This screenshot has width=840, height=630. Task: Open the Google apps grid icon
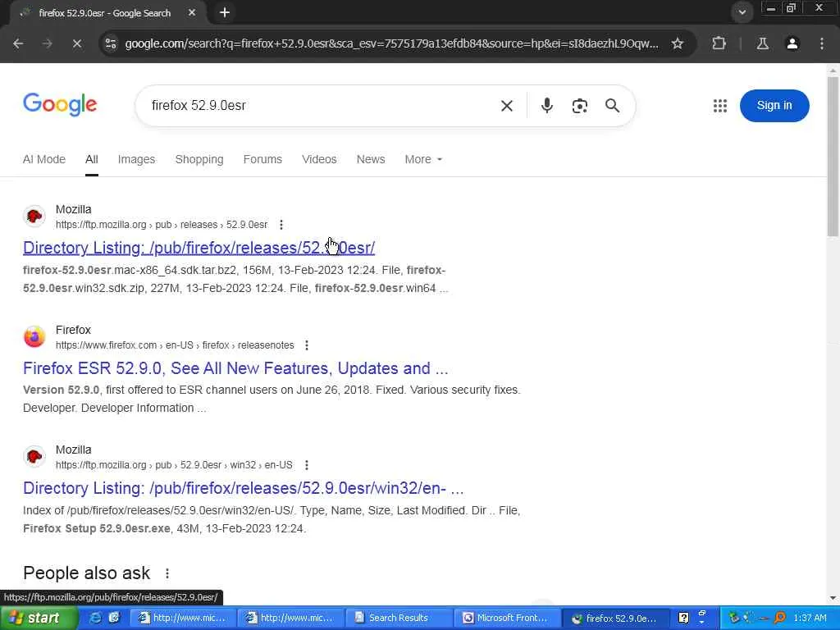point(720,106)
